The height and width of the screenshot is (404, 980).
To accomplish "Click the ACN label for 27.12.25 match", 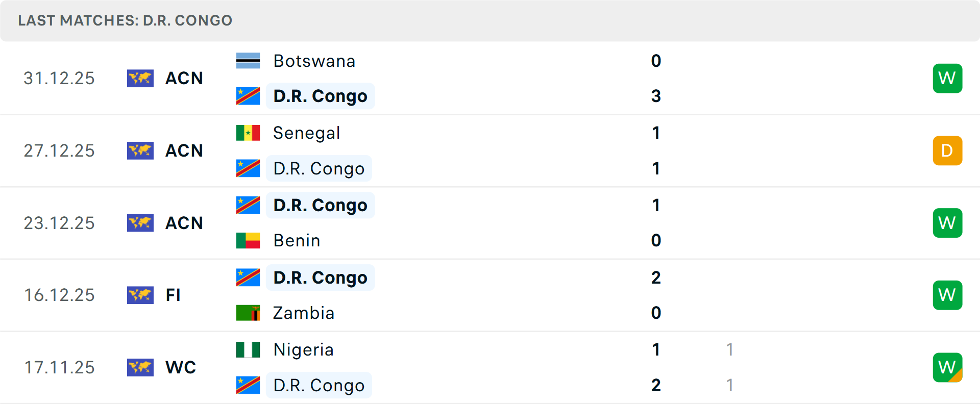I will (184, 150).
